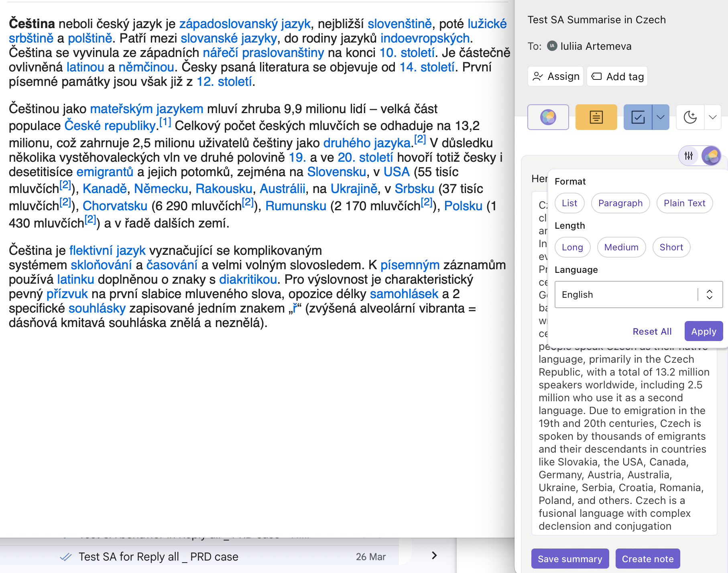Open the polštině link
Image resolution: width=728 pixels, height=573 pixels.
90,38
